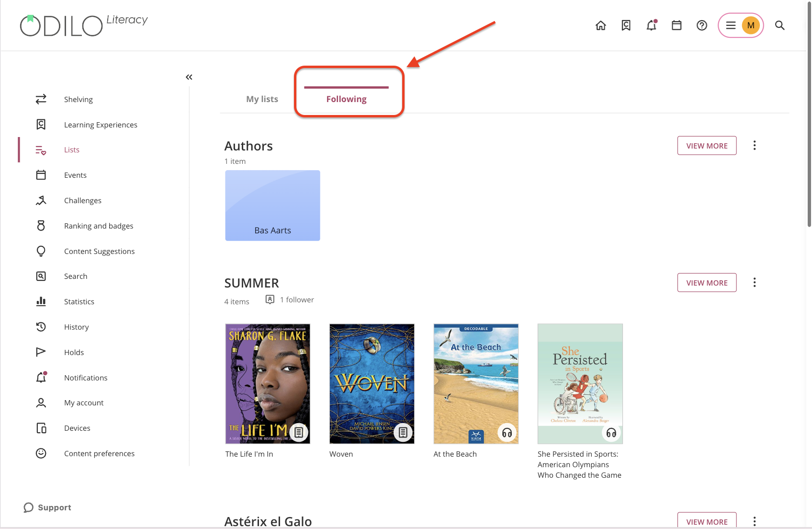Viewport: 812px width, 529px height.
Task: Click the Holds flag icon
Action: coord(41,352)
